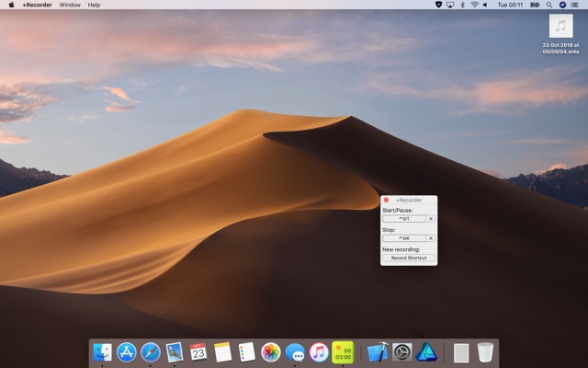This screenshot has width=588, height=368.
Task: Close the +Recorder window
Action: point(386,201)
